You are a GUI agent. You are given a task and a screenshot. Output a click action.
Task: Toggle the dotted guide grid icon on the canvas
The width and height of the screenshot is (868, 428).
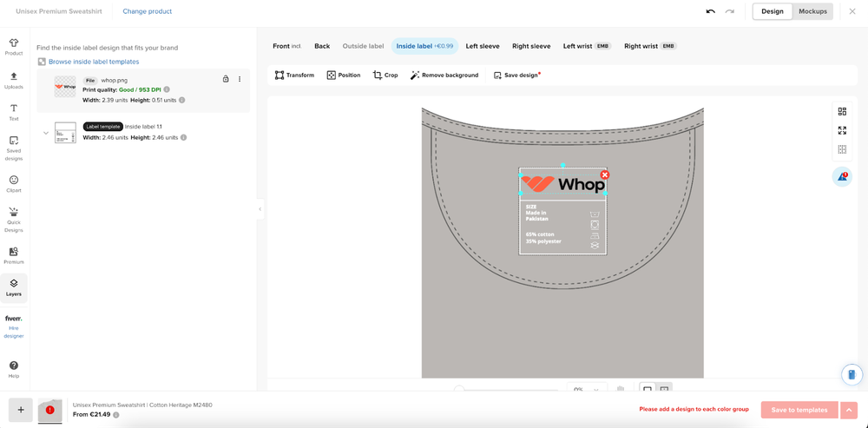(842, 149)
